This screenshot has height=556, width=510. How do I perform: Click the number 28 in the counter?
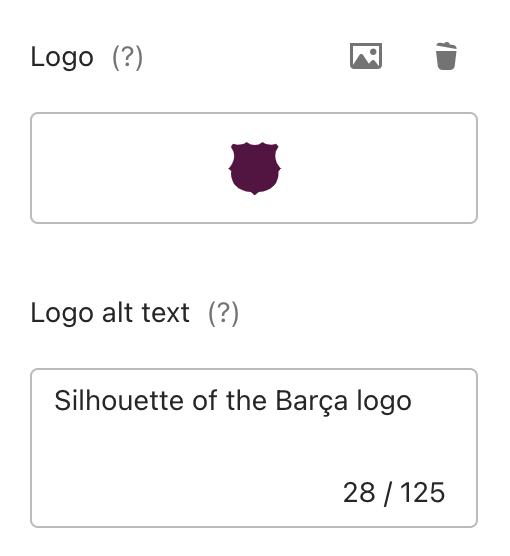click(359, 493)
